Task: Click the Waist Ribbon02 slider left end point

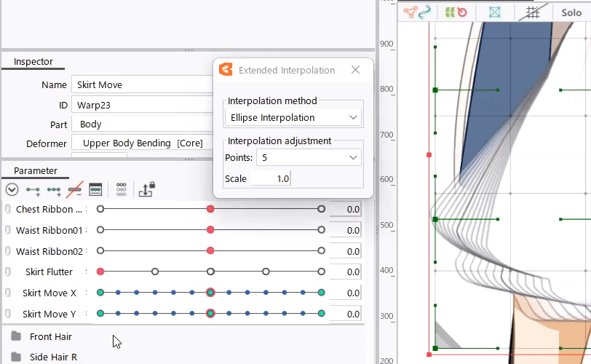Action: pyautogui.click(x=100, y=250)
